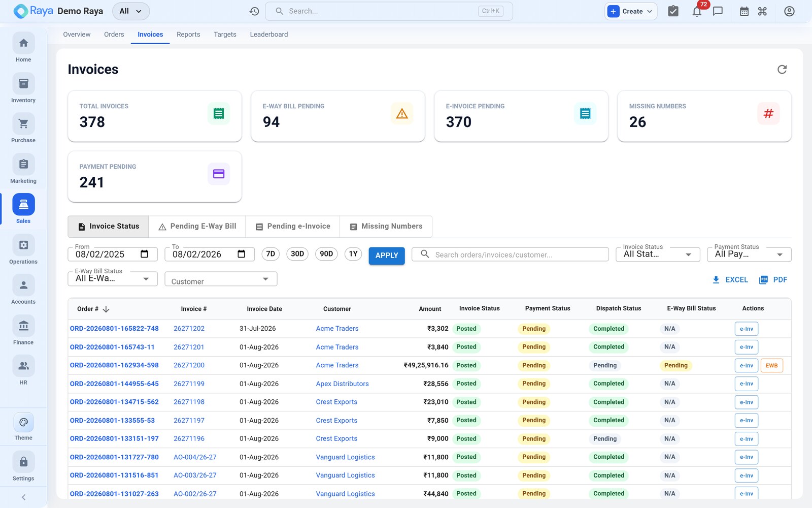Screen dimensions: 812x508
Task: Select the 30D date range chip
Action: pos(297,254)
